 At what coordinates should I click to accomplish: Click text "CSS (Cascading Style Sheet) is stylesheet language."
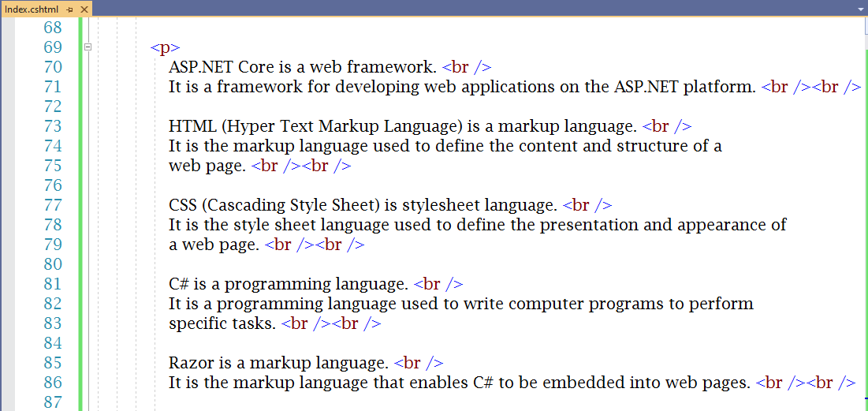[x=363, y=205]
